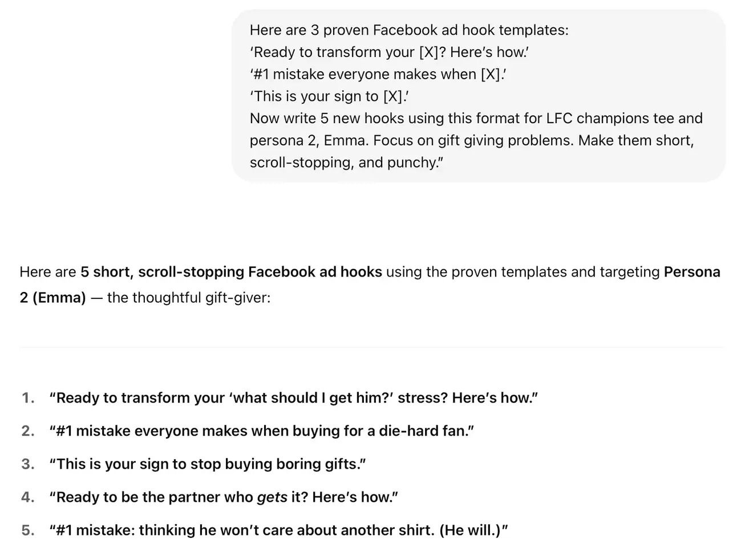This screenshot has width=737, height=560.
Task: Click hook 5 about another shirt
Action: pyautogui.click(x=278, y=530)
